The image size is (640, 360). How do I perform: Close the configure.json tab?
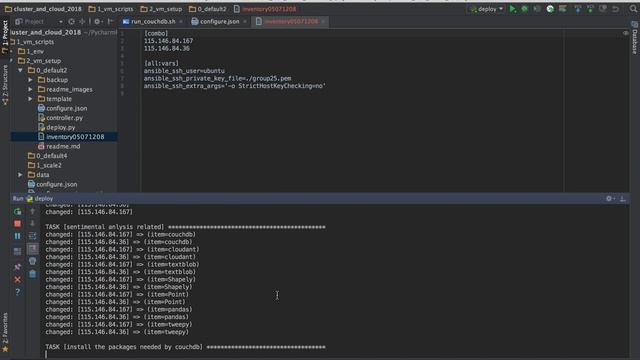coord(244,22)
